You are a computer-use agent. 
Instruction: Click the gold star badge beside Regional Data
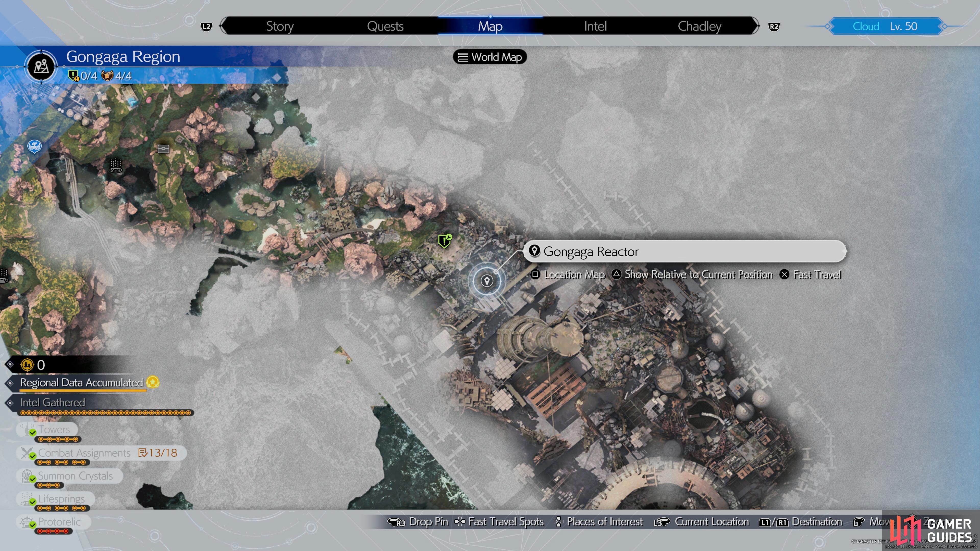coord(153,382)
